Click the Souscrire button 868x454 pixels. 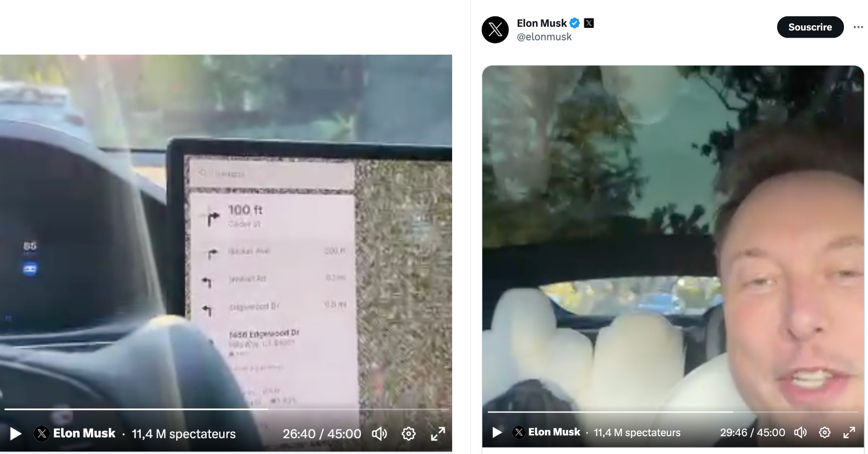pos(810,27)
